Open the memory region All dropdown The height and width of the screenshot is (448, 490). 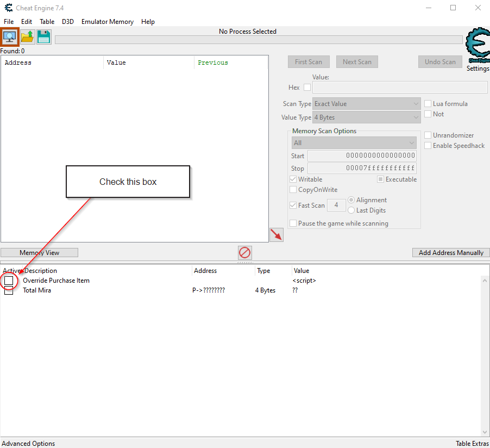pyautogui.click(x=354, y=143)
